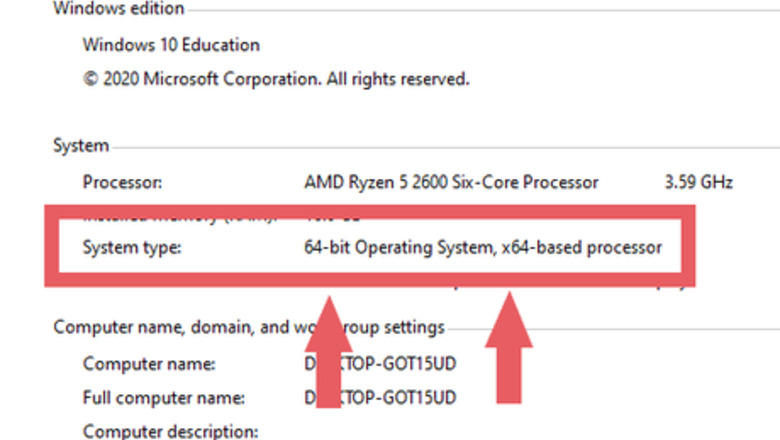780x440 pixels.
Task: Click the 3.59 GHz clock speed value
Action: tap(698, 182)
